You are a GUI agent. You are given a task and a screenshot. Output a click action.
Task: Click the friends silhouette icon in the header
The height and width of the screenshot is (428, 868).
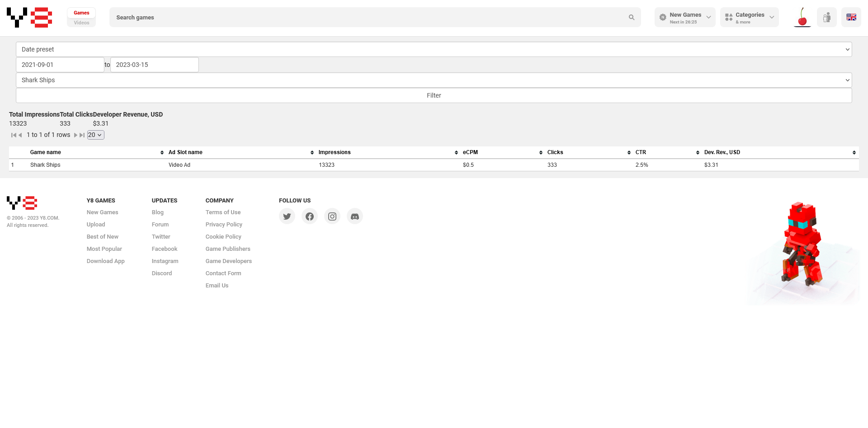[x=827, y=17]
